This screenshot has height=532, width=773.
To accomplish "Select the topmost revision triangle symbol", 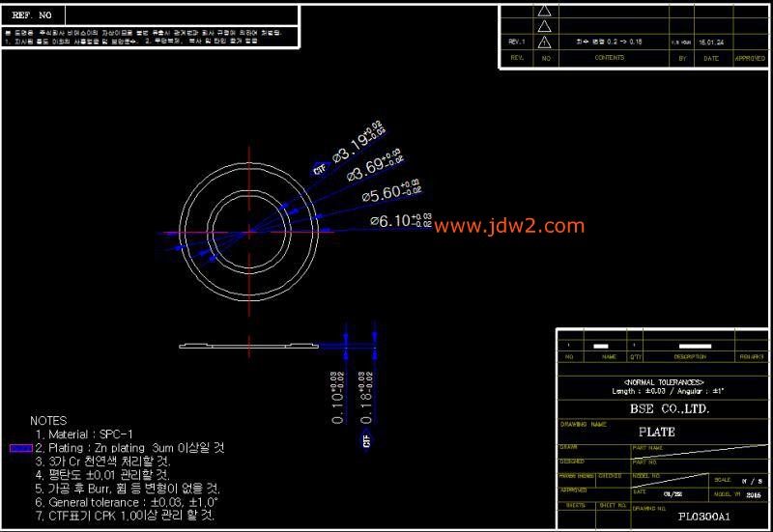I will pos(545,11).
